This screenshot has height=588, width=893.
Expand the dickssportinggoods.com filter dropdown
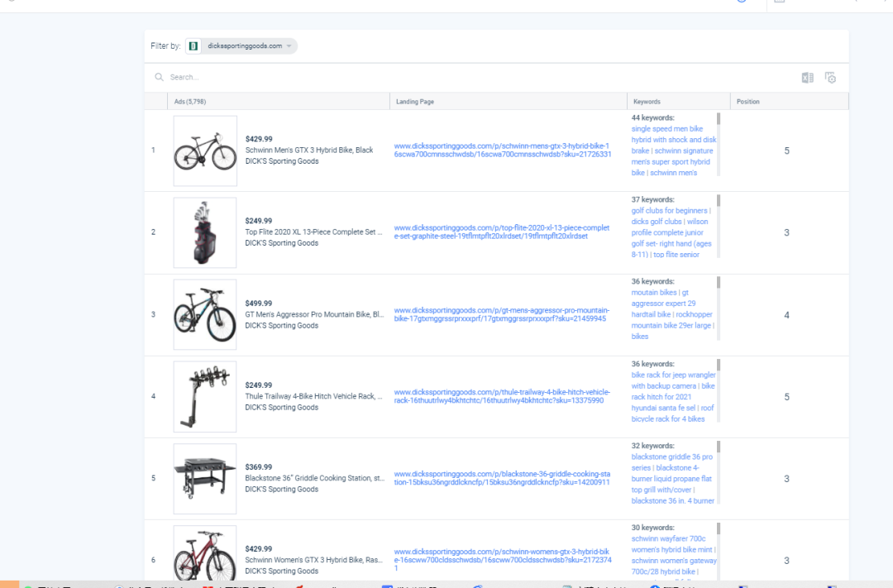click(x=289, y=46)
